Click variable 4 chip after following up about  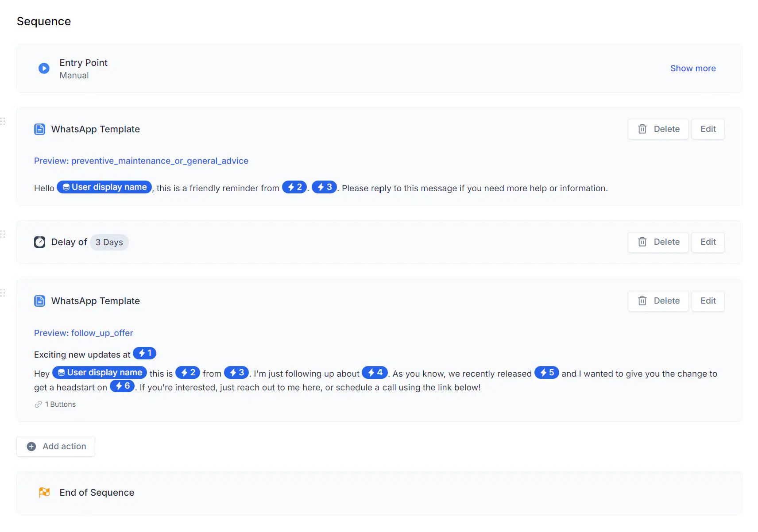375,373
